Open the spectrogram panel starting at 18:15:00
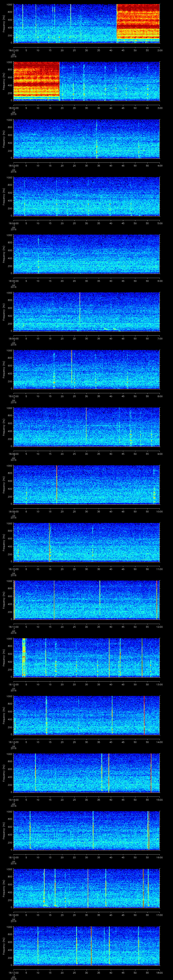This screenshot has height=980, width=173. [86, 830]
